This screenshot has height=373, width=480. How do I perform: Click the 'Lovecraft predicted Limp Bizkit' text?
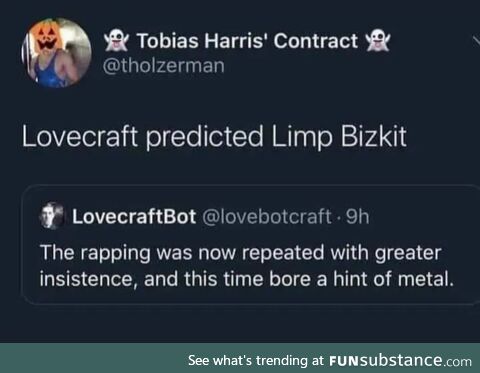tap(214, 136)
